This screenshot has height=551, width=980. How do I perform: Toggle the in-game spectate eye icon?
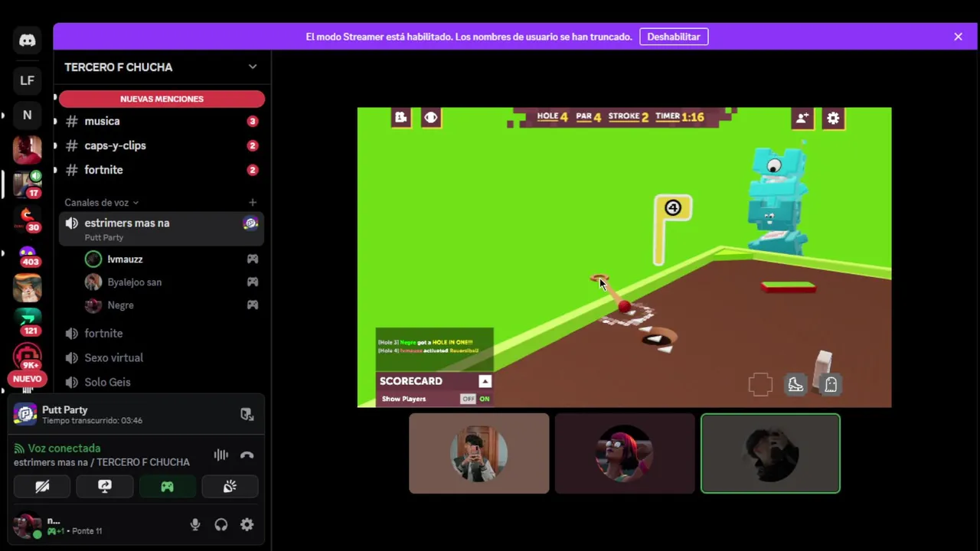pyautogui.click(x=431, y=117)
